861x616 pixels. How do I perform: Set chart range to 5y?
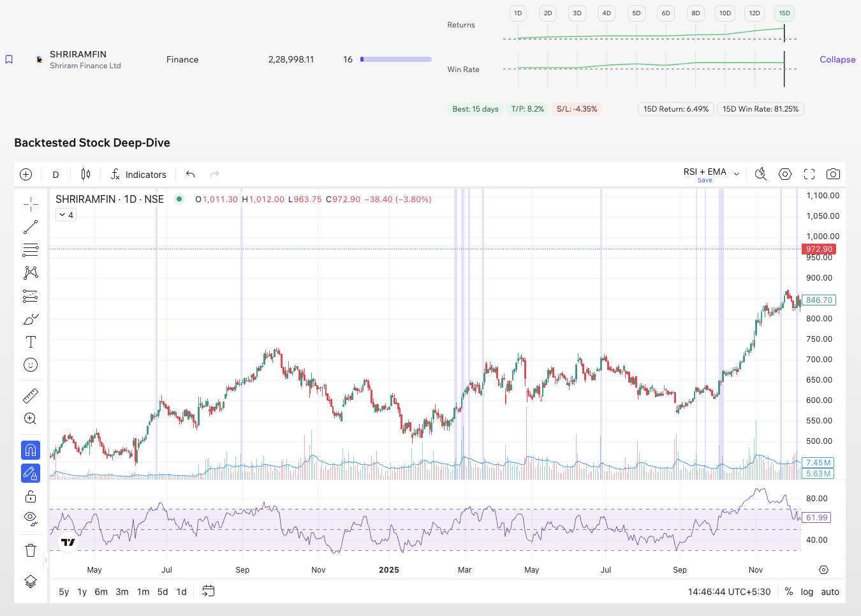(x=64, y=592)
